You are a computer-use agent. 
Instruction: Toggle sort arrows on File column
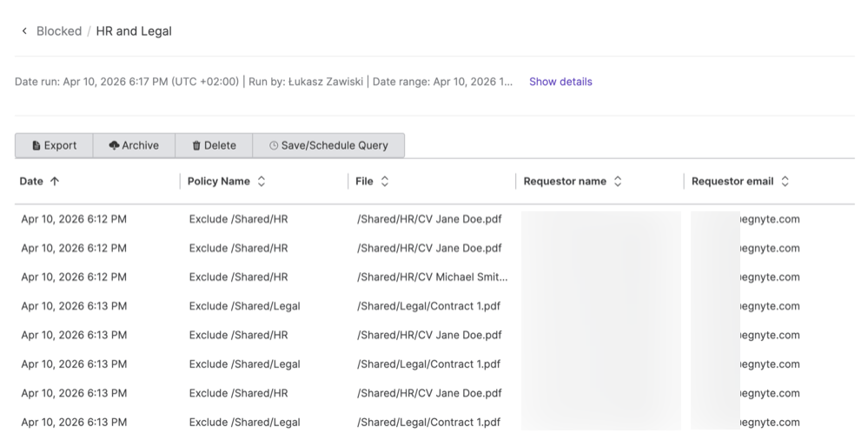pos(385,182)
